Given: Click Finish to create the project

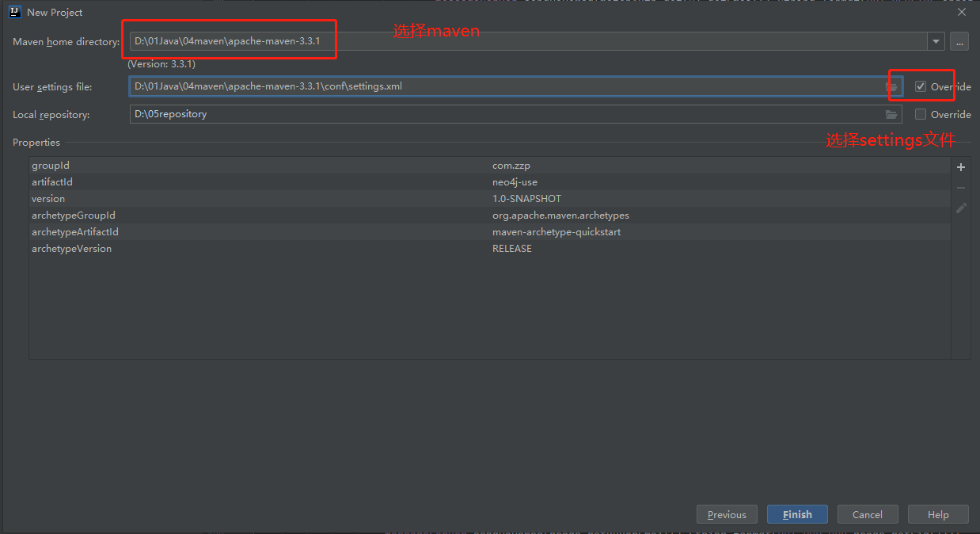Looking at the screenshot, I should pyautogui.click(x=797, y=514).
